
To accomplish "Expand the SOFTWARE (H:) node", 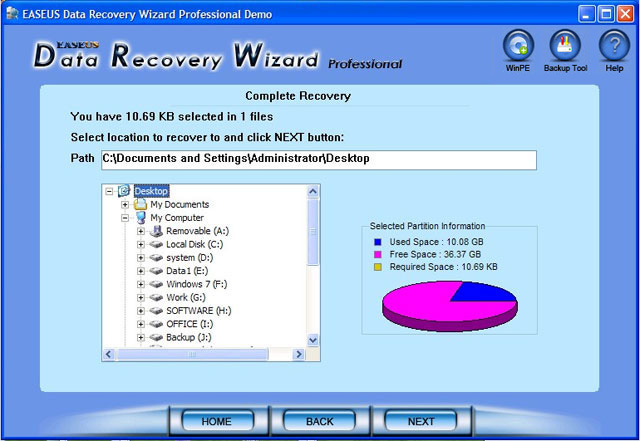I will (x=141, y=311).
